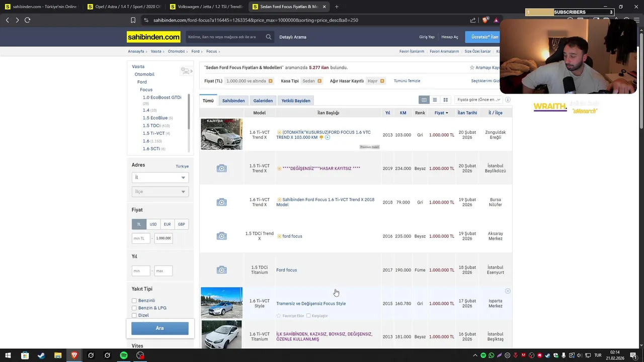Screen dimensions: 644x362
Task: Open File Explorer from the taskbar
Action: tap(58, 355)
